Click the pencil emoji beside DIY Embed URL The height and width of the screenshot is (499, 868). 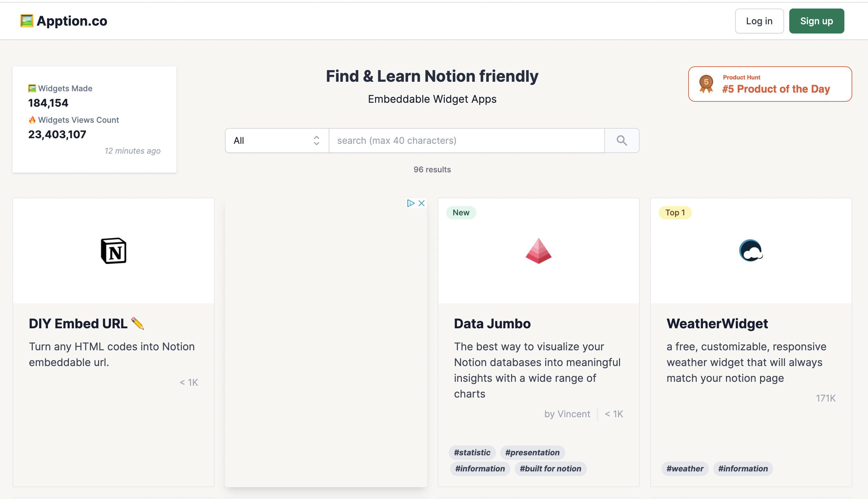(138, 323)
